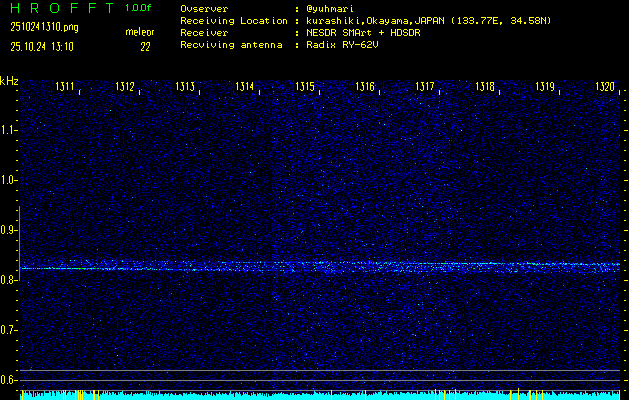Click the NESDR SMArt + HDSDR receiver text
Image resolution: width=629 pixels, height=400 pixels.
362,33
